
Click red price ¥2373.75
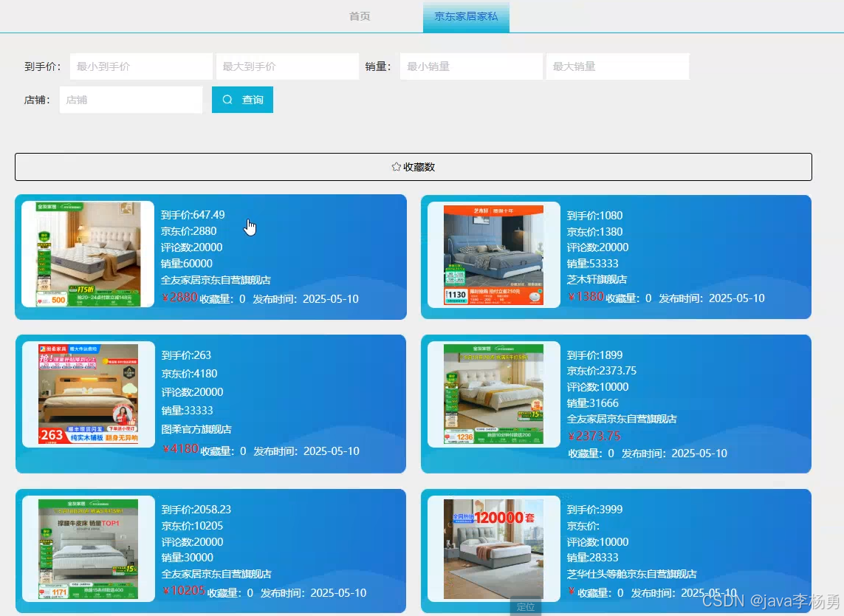pos(594,437)
